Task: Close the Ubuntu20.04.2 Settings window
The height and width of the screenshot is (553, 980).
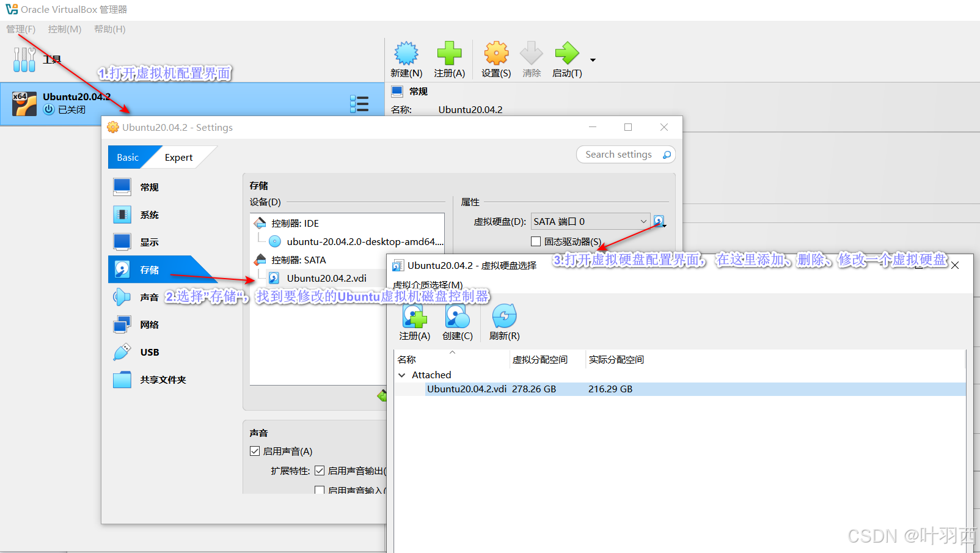Action: pos(664,127)
